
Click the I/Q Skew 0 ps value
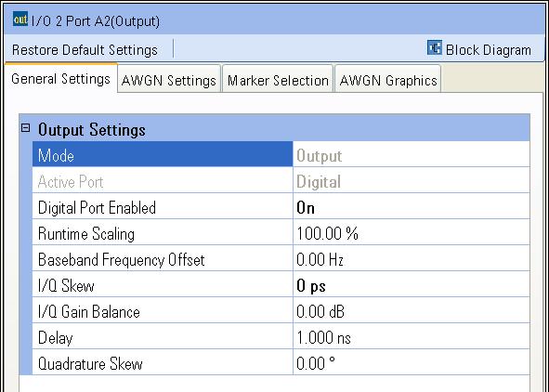pyautogui.click(x=411, y=285)
